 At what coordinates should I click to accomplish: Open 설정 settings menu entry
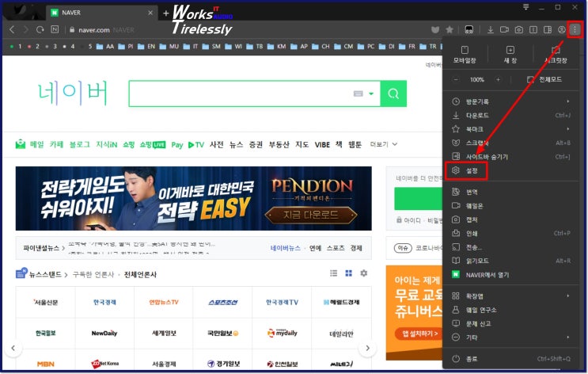[511, 170]
